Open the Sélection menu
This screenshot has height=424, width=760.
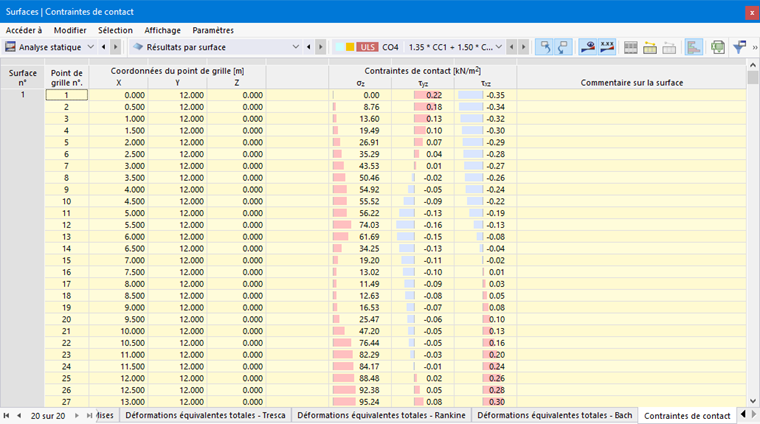pos(115,30)
